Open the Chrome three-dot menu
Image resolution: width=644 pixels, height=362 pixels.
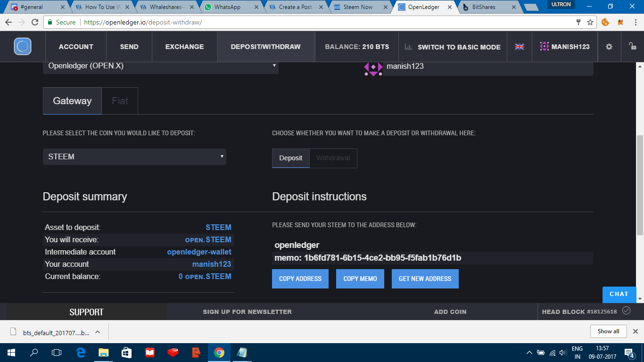point(635,22)
